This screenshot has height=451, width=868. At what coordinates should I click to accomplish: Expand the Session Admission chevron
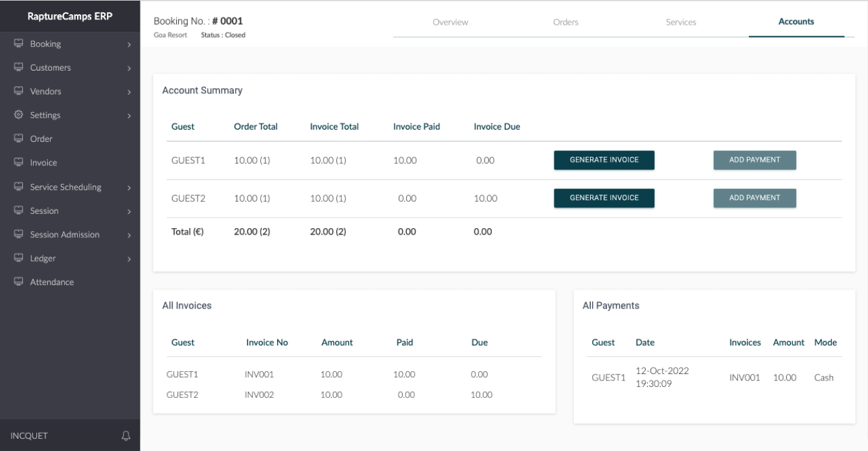129,235
